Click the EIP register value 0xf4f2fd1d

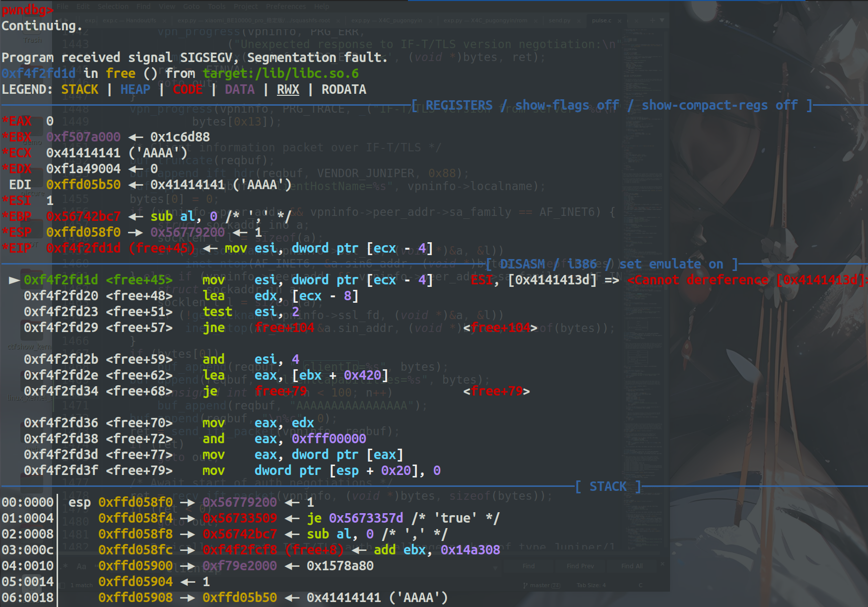pyautogui.click(x=83, y=248)
